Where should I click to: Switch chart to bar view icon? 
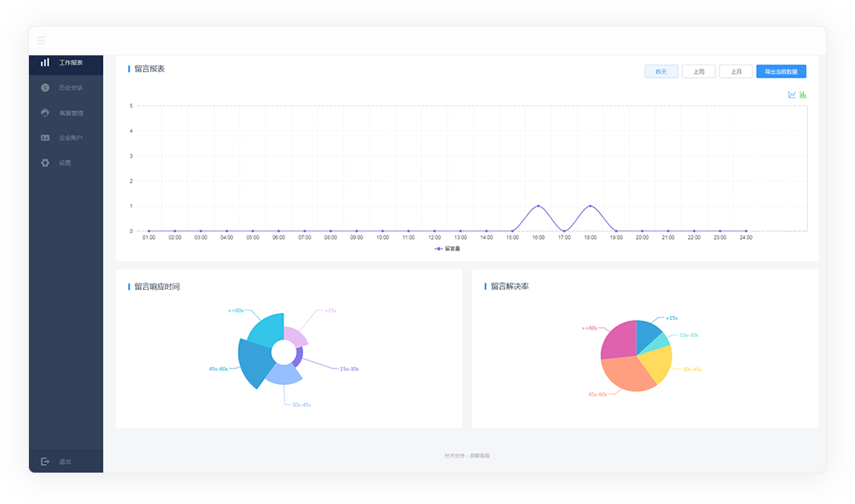803,94
